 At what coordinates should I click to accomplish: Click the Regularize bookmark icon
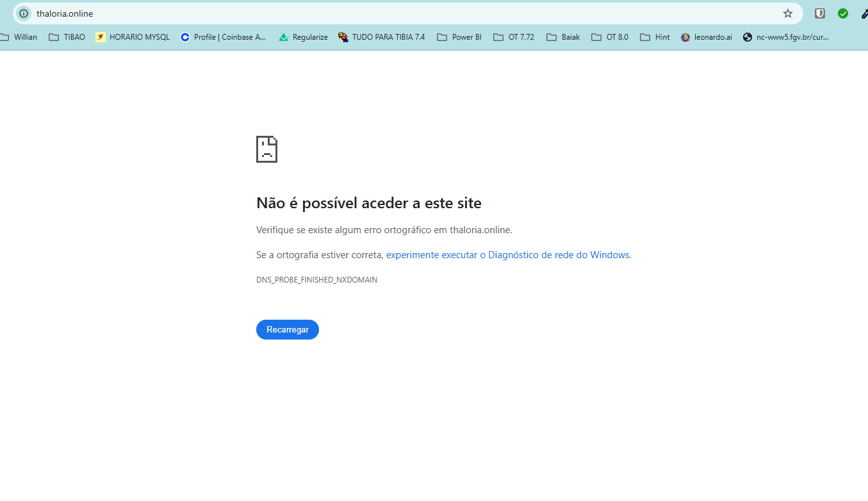[x=284, y=37]
